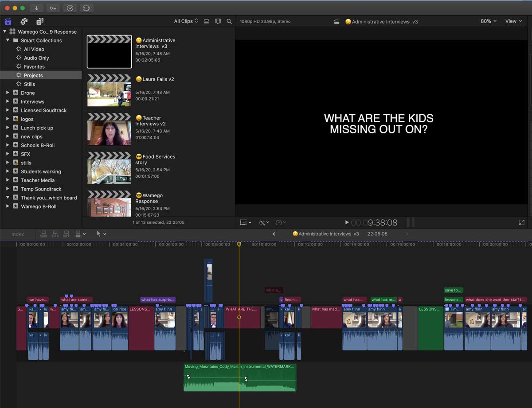Select Administrative Interviews v3 project thumbnail
This screenshot has width=532, height=408.
[109, 52]
